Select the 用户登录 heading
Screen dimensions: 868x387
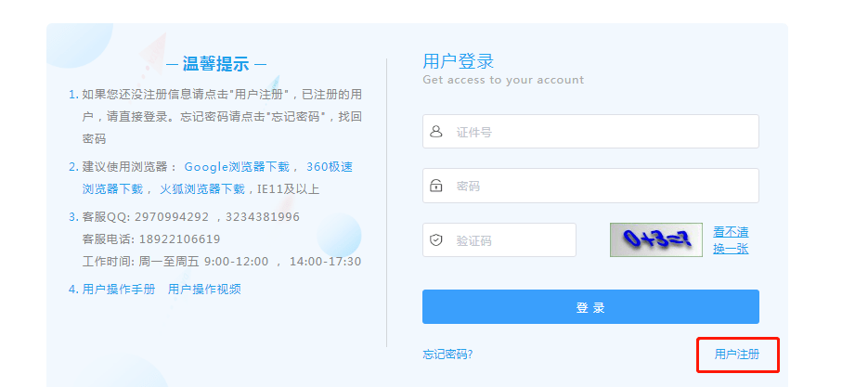(x=459, y=61)
